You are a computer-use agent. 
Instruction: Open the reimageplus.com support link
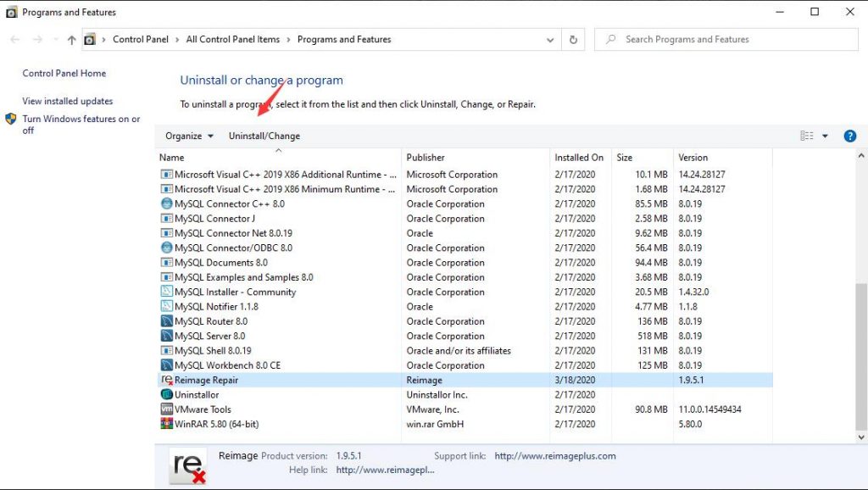coord(555,456)
